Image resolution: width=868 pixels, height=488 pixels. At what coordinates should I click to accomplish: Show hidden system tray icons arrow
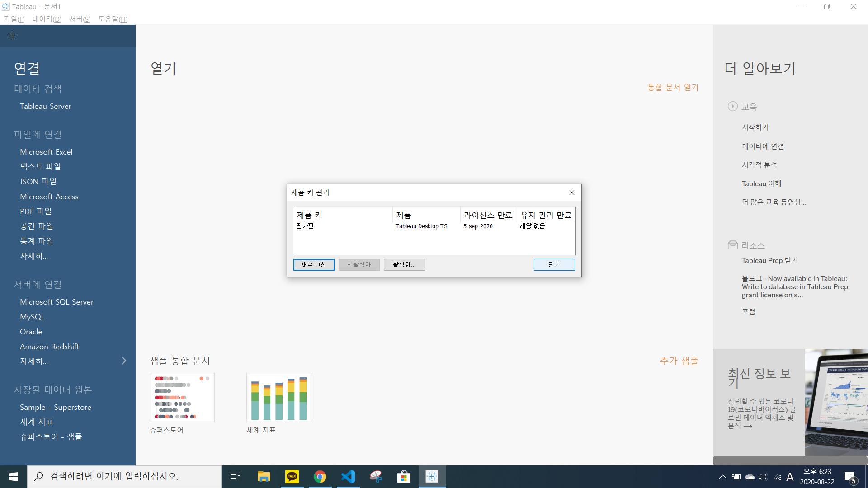[722, 477]
